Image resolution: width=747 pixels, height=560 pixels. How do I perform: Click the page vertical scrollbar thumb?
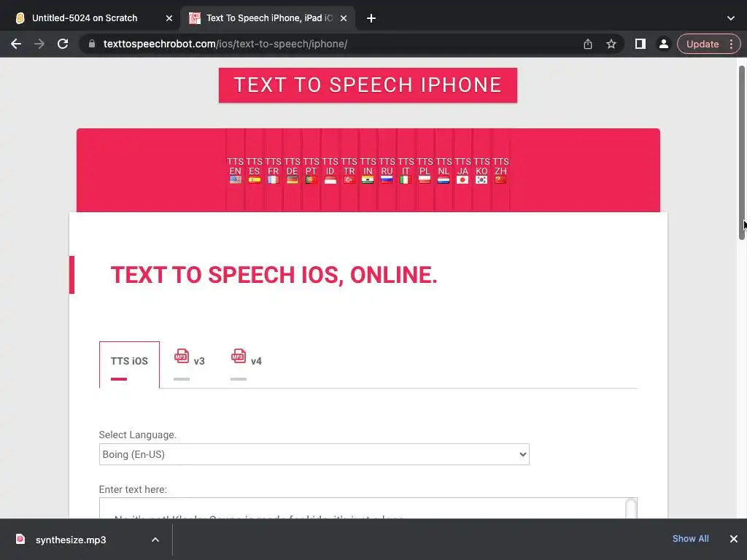[742, 152]
